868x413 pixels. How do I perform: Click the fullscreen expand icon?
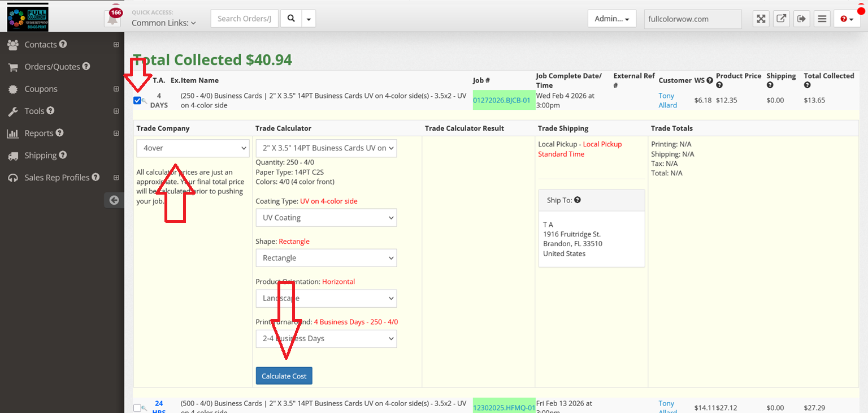pyautogui.click(x=761, y=19)
